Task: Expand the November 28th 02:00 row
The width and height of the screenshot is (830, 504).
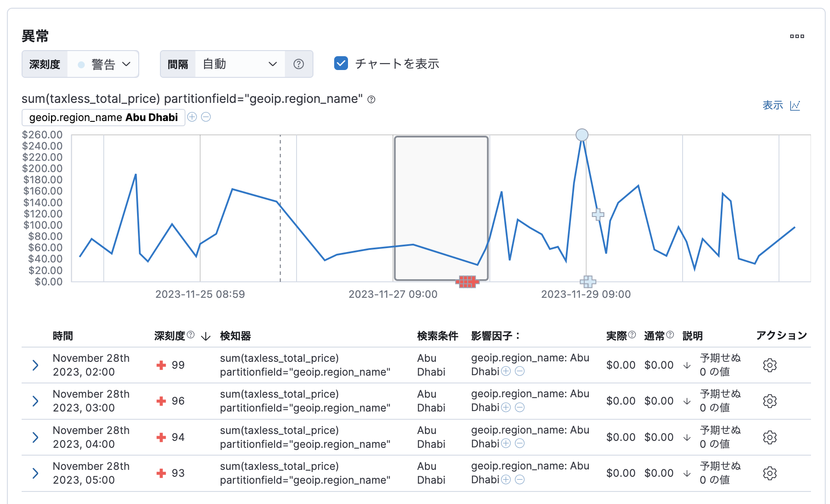Action: click(x=35, y=365)
